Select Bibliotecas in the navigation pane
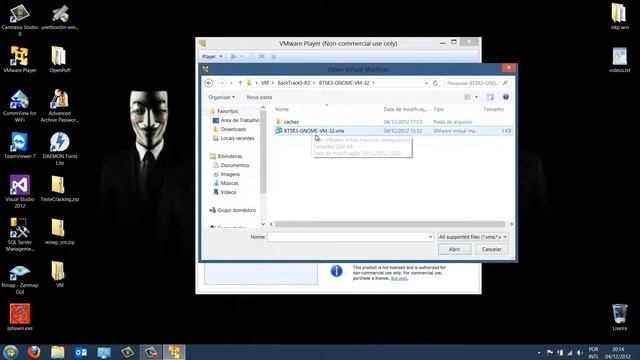The image size is (640, 360). [226, 156]
